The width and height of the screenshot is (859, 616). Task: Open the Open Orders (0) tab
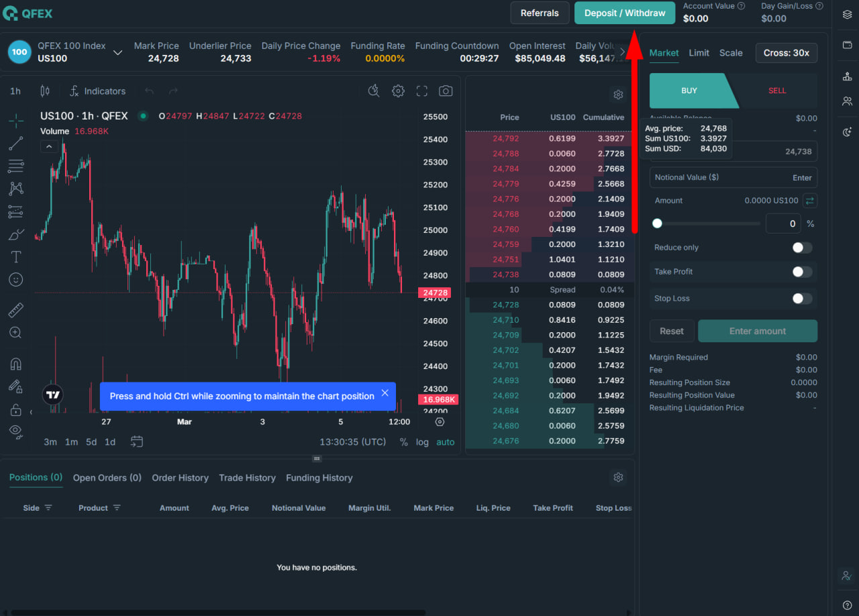point(107,478)
